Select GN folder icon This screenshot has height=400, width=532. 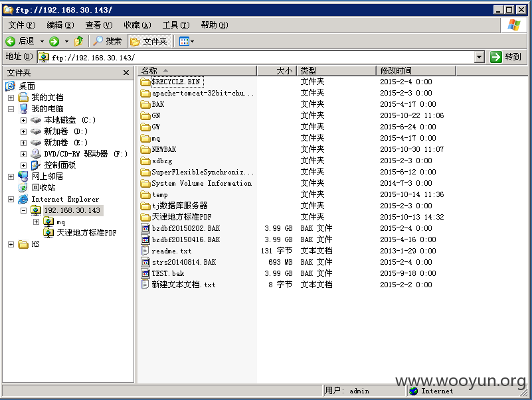pos(145,115)
